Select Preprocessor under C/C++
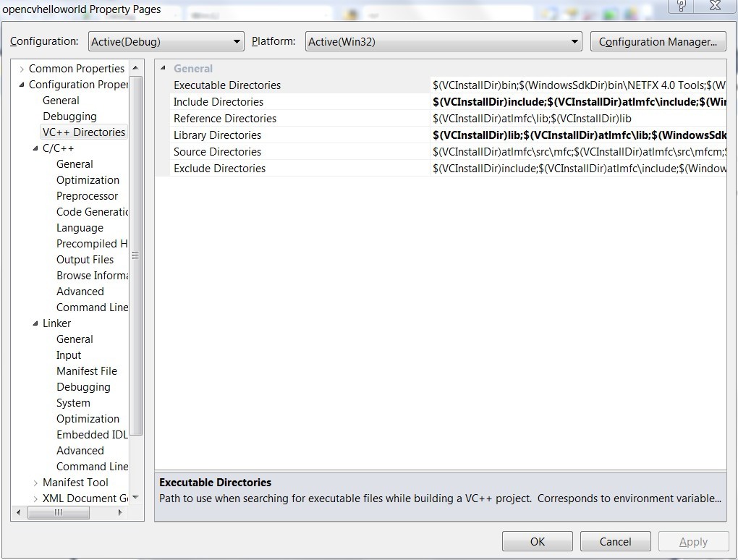This screenshot has width=738, height=560. point(87,195)
